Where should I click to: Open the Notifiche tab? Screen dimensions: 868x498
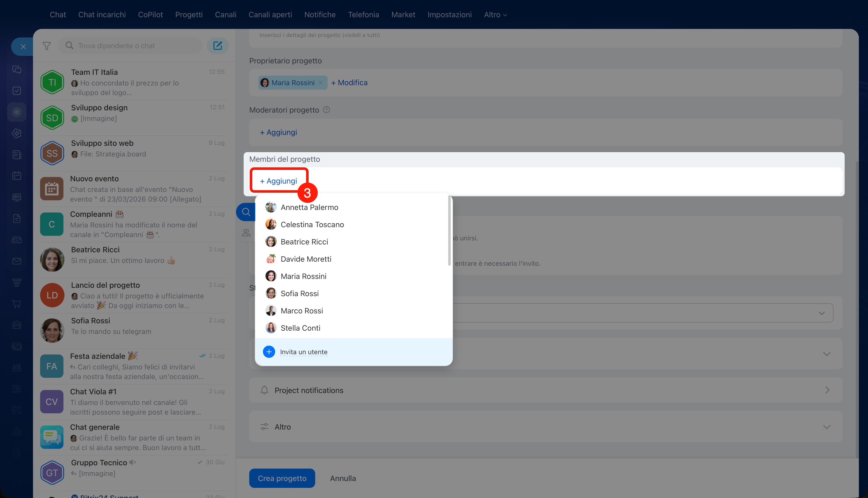point(320,15)
